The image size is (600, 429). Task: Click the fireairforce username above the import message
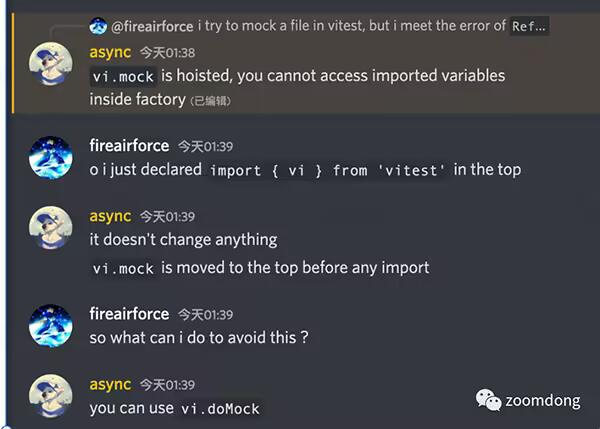(129, 146)
